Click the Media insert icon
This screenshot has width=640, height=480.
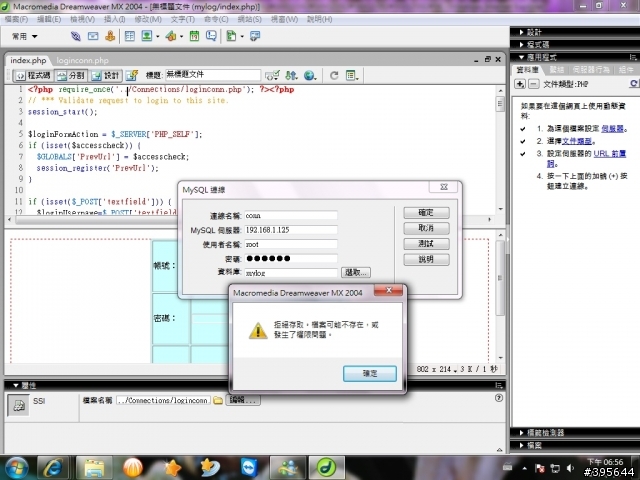171,36
